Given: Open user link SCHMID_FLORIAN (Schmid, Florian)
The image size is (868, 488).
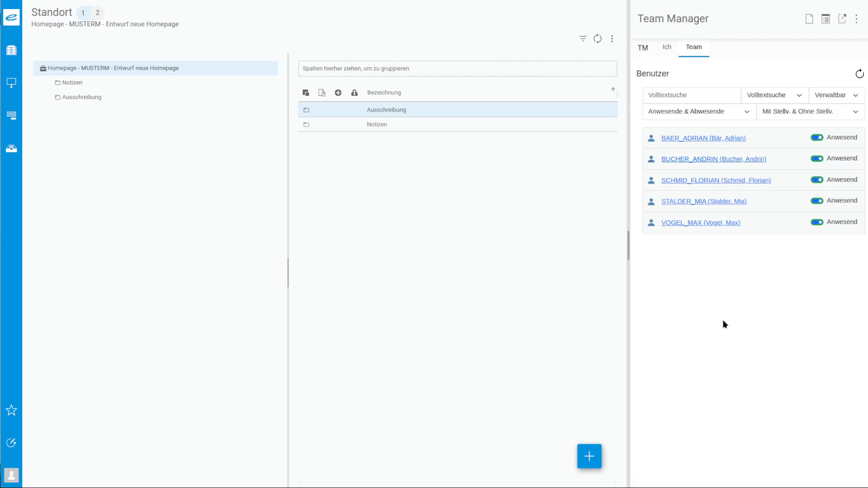Looking at the screenshot, I should point(716,180).
